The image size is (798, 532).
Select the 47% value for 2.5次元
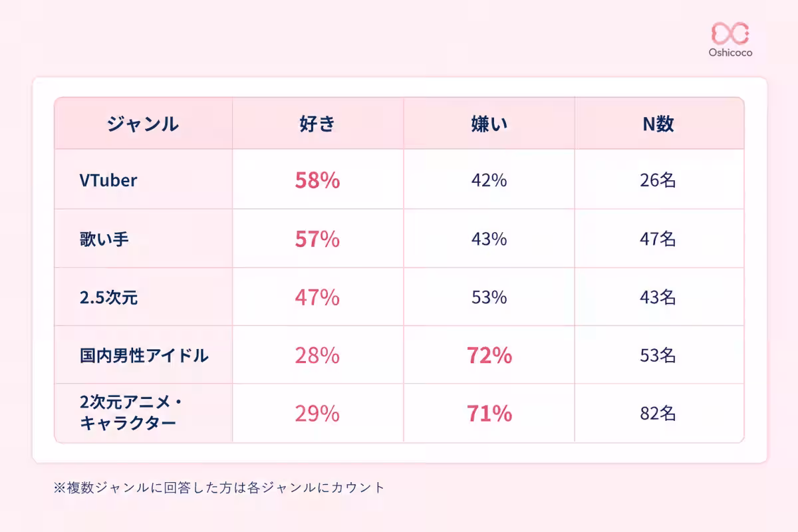[317, 297]
